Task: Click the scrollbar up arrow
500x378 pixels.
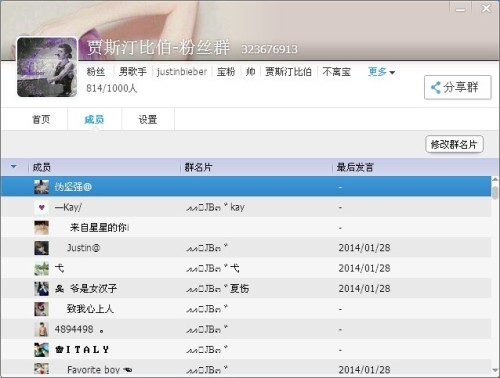Action: [495, 179]
